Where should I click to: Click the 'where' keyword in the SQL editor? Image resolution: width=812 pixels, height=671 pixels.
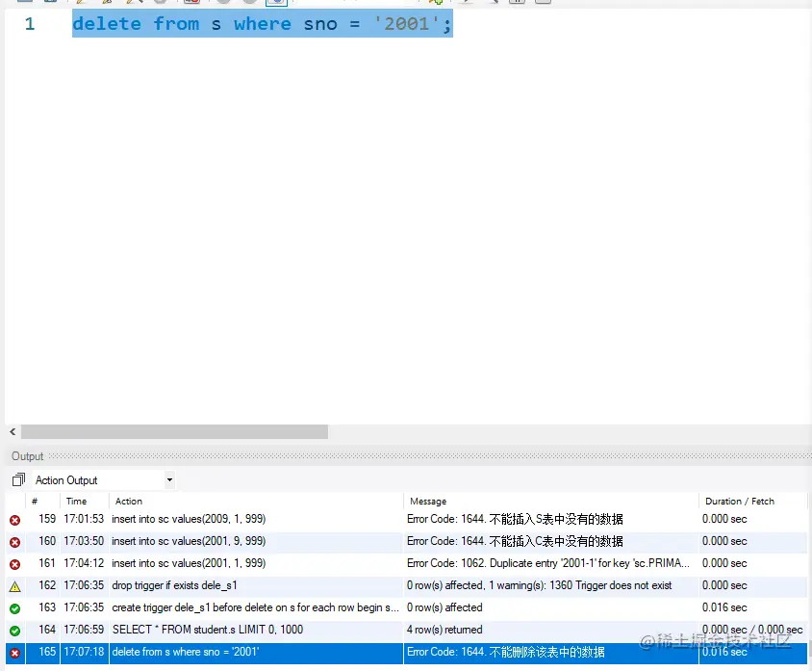click(x=262, y=24)
